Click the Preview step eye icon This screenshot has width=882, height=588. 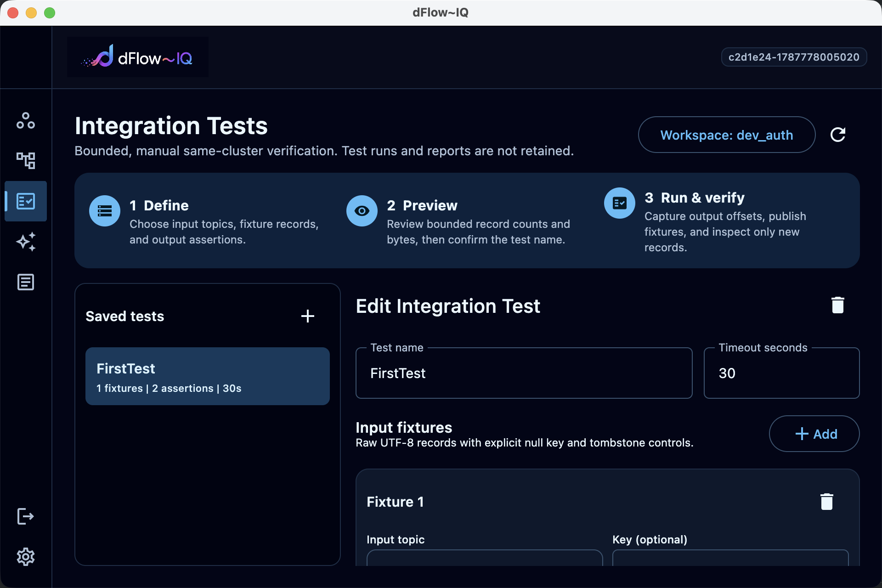(362, 211)
